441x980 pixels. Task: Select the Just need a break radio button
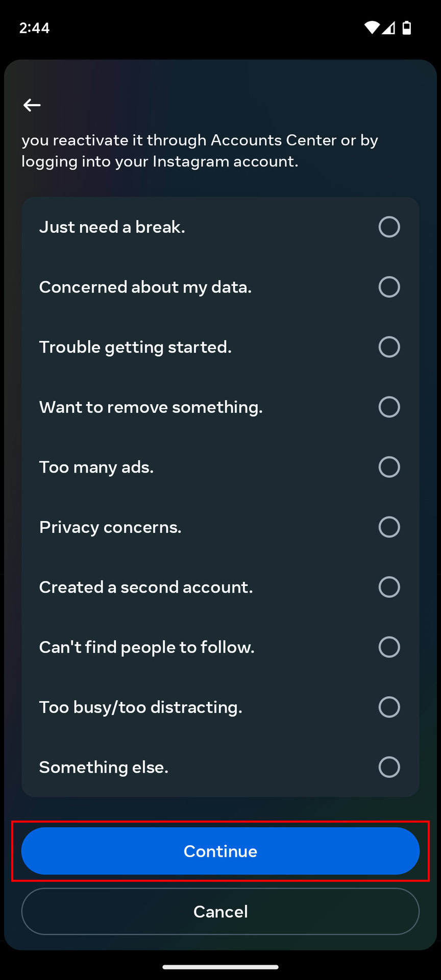coord(389,227)
